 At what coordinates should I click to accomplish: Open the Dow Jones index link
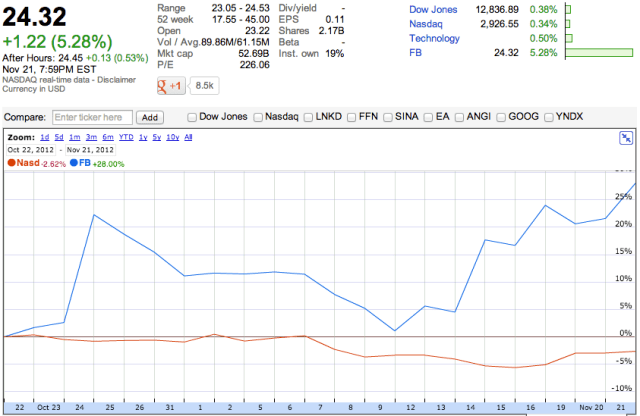(x=433, y=9)
